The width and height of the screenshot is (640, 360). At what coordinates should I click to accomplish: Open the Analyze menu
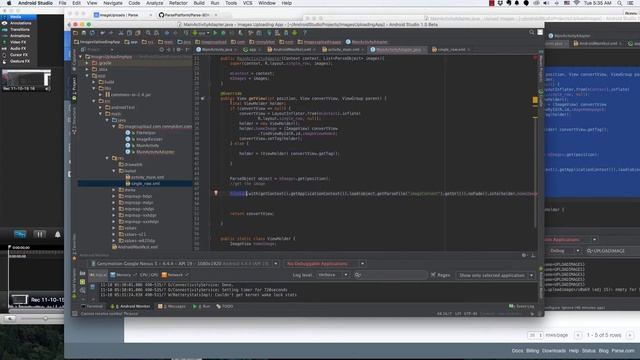pos(155,3)
